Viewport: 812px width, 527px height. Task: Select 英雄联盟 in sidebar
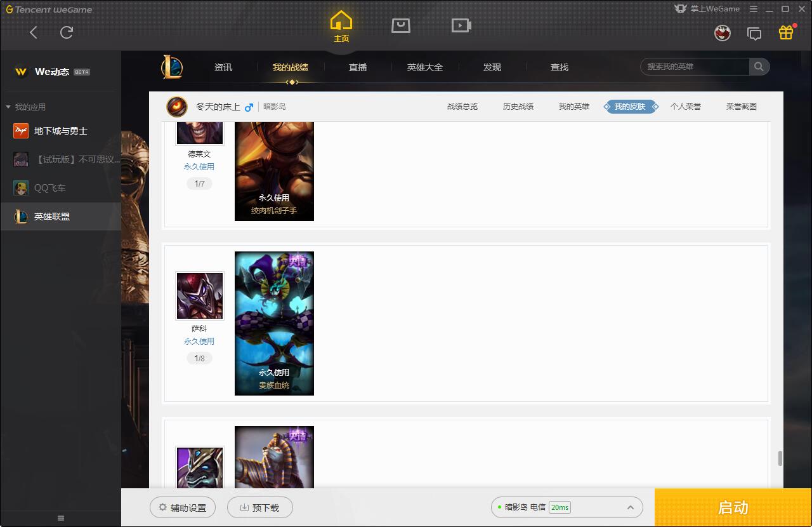(x=61, y=217)
